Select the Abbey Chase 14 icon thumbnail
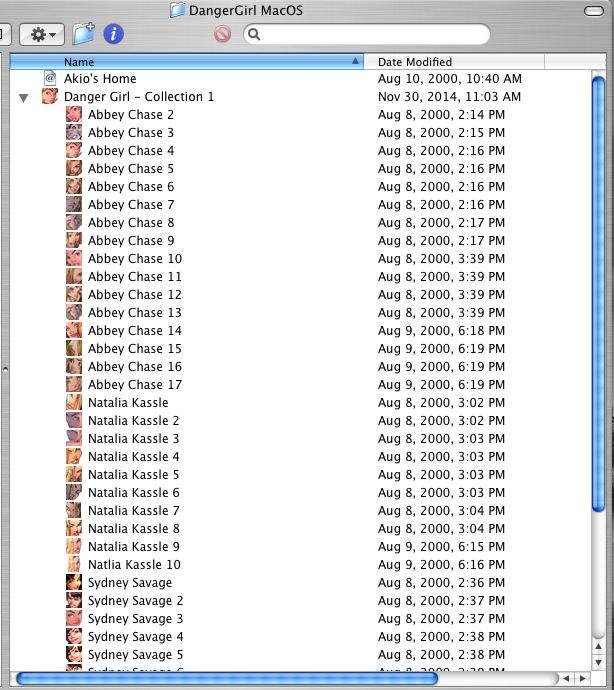The height and width of the screenshot is (690, 614). pyautogui.click(x=74, y=330)
